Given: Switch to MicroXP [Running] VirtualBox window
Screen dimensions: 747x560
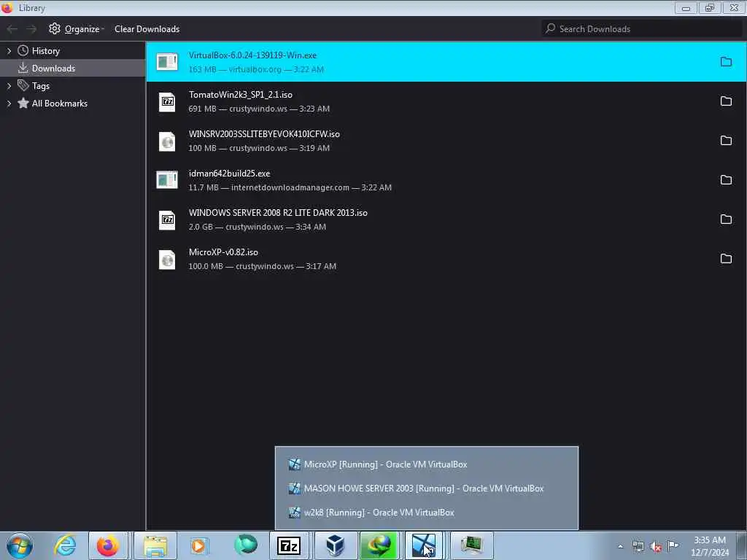Looking at the screenshot, I should click(426, 464).
